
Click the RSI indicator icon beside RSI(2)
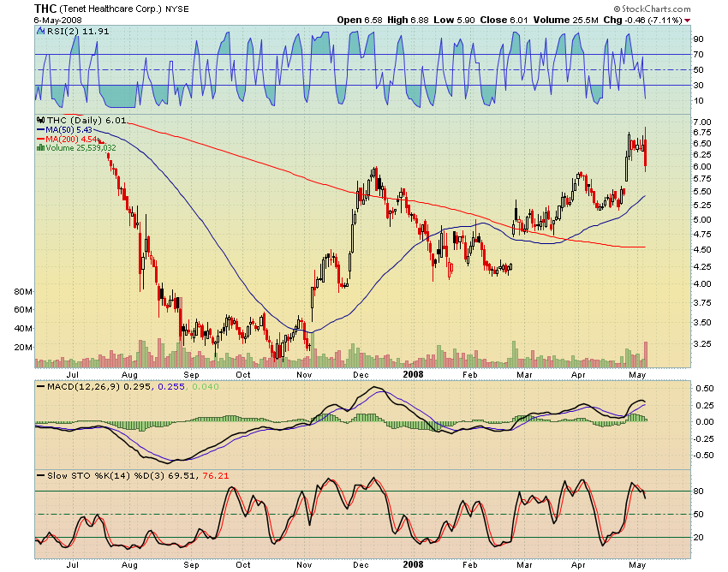41,31
